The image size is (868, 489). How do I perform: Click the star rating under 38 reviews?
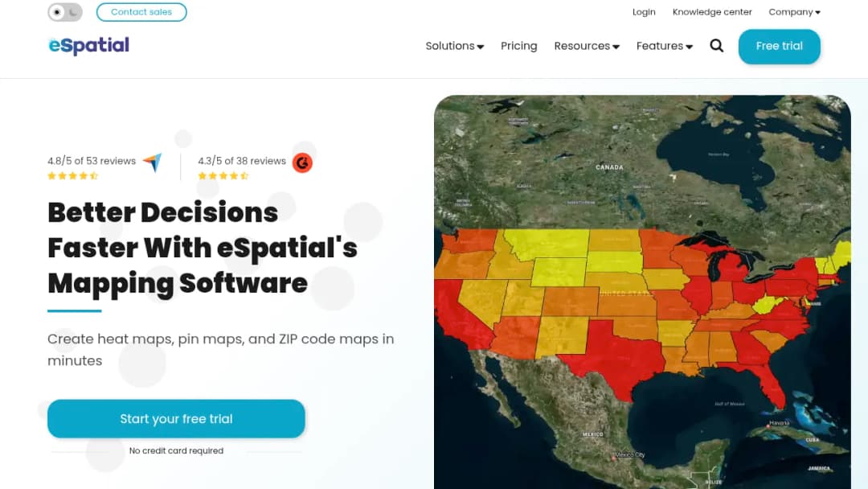pos(223,176)
